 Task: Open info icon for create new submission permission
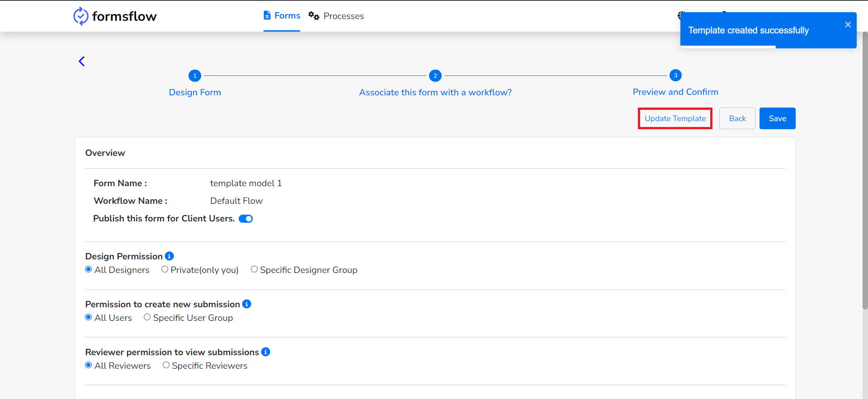(x=247, y=304)
